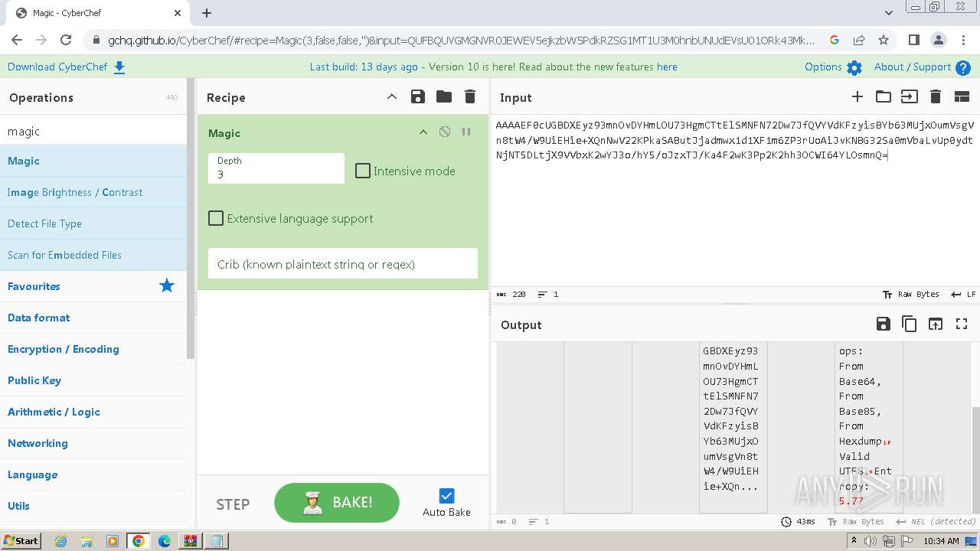Select Image Brightness / Contrast operation
980x551 pixels.
click(93, 192)
